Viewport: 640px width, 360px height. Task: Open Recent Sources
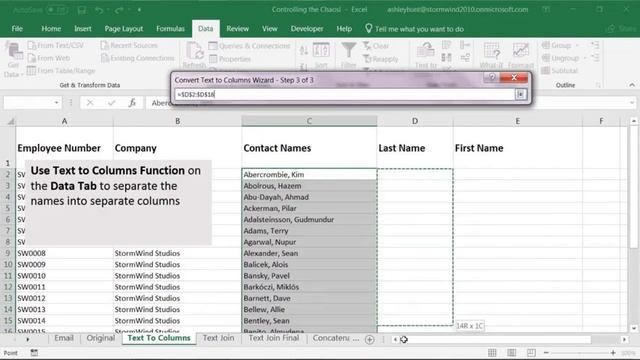pos(129,45)
